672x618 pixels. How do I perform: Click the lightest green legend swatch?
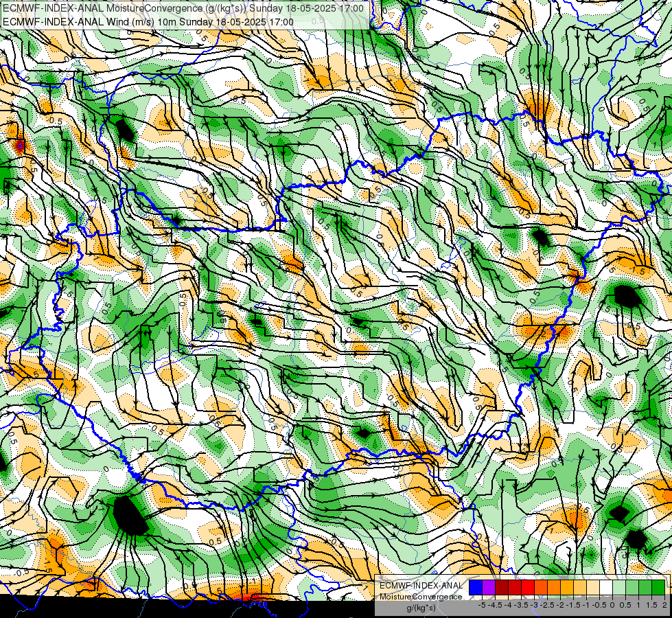pyautogui.click(x=619, y=587)
